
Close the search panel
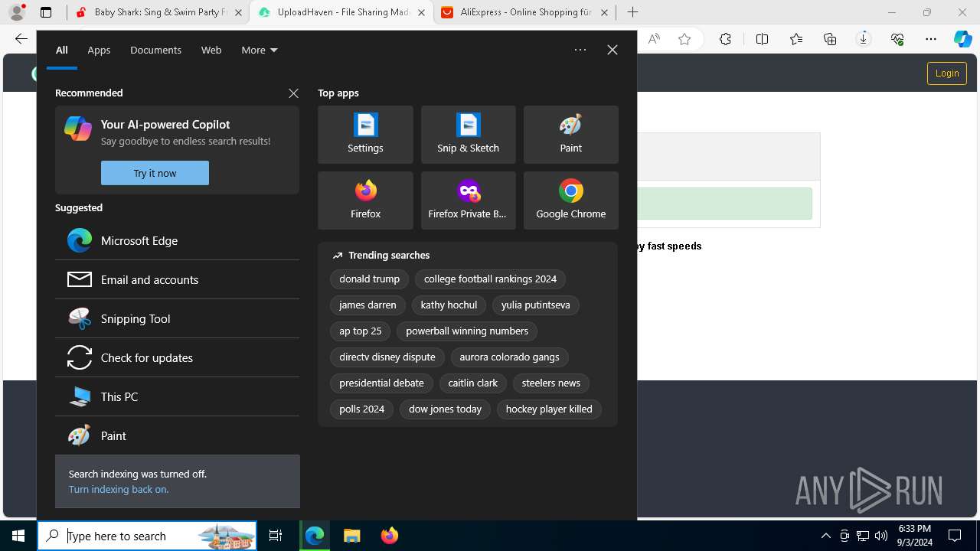pos(612,50)
